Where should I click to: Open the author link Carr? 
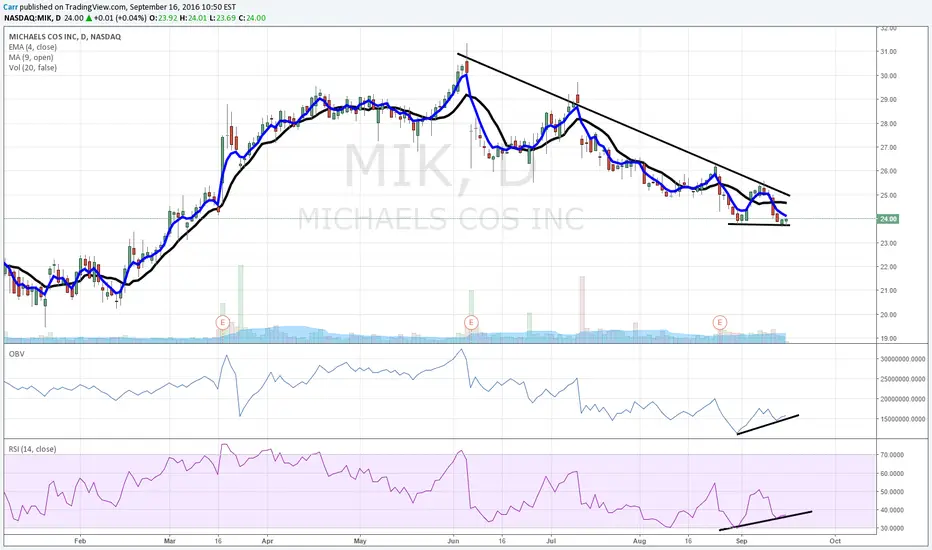[10, 7]
